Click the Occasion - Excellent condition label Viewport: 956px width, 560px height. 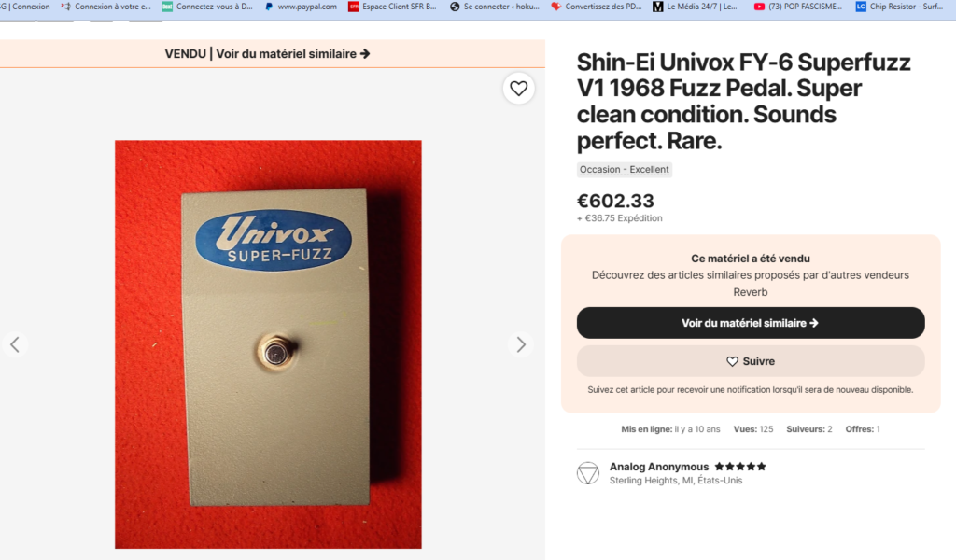point(625,170)
